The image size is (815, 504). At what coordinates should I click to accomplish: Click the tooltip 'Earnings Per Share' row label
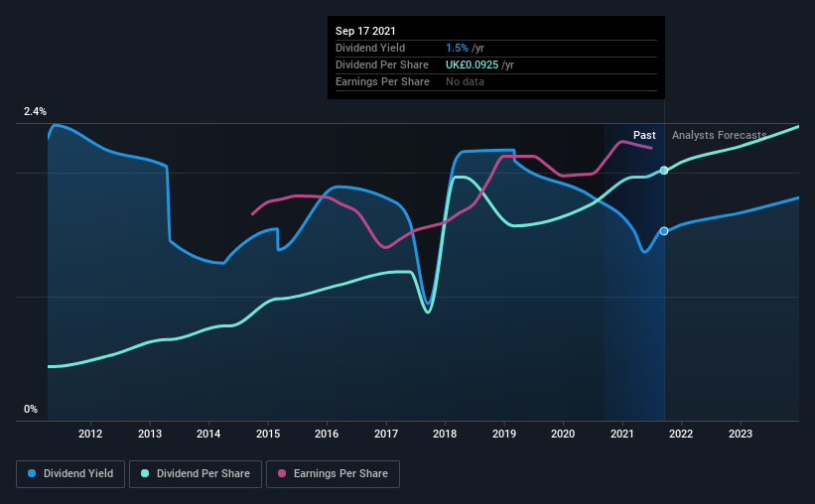(382, 81)
